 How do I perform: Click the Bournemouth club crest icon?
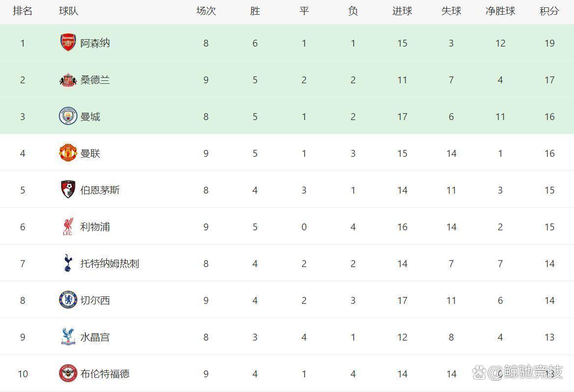tap(68, 190)
